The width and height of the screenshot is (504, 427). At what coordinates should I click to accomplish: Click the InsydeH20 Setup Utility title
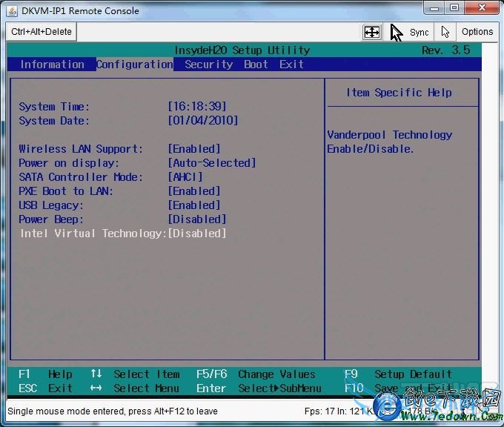point(242,50)
